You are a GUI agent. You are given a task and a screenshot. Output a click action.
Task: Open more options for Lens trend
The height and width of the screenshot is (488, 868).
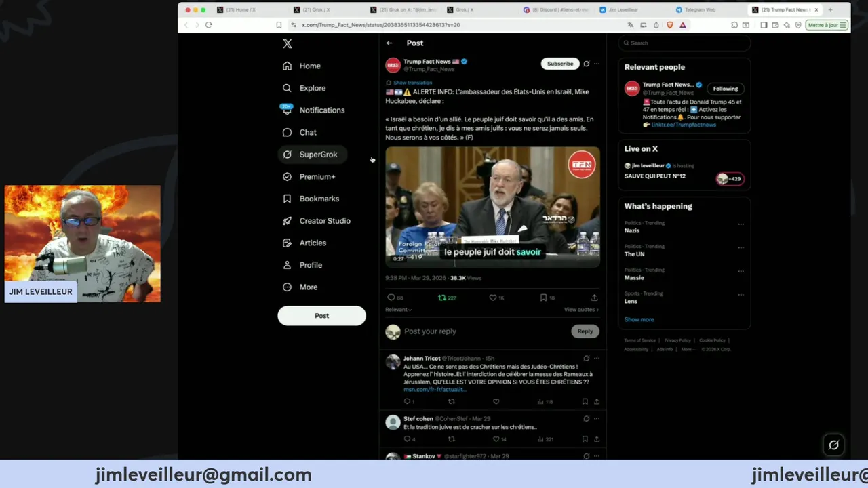pyautogui.click(x=741, y=295)
